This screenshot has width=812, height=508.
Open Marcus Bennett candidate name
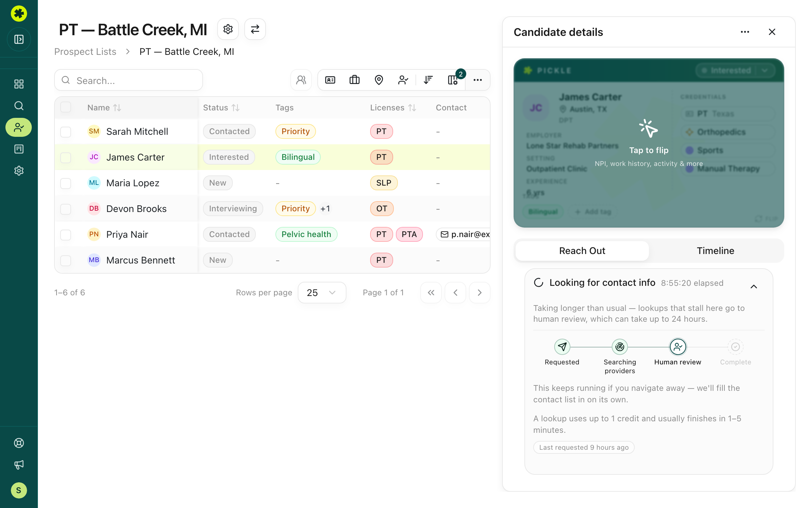point(140,260)
